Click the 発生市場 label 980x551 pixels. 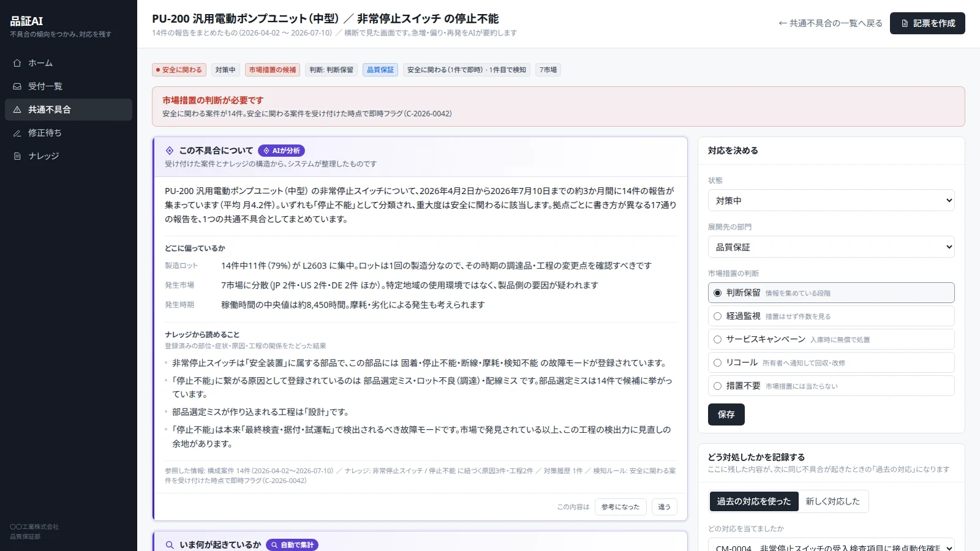coord(179,285)
